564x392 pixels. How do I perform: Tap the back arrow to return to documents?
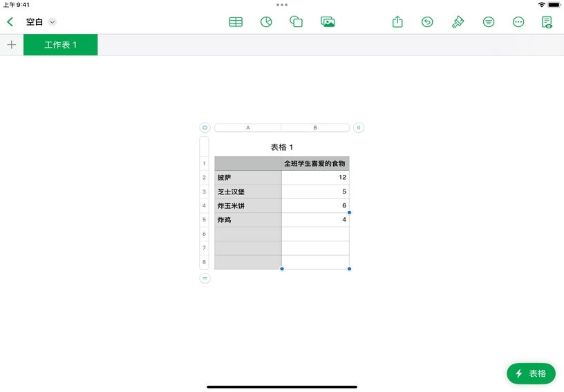10,22
